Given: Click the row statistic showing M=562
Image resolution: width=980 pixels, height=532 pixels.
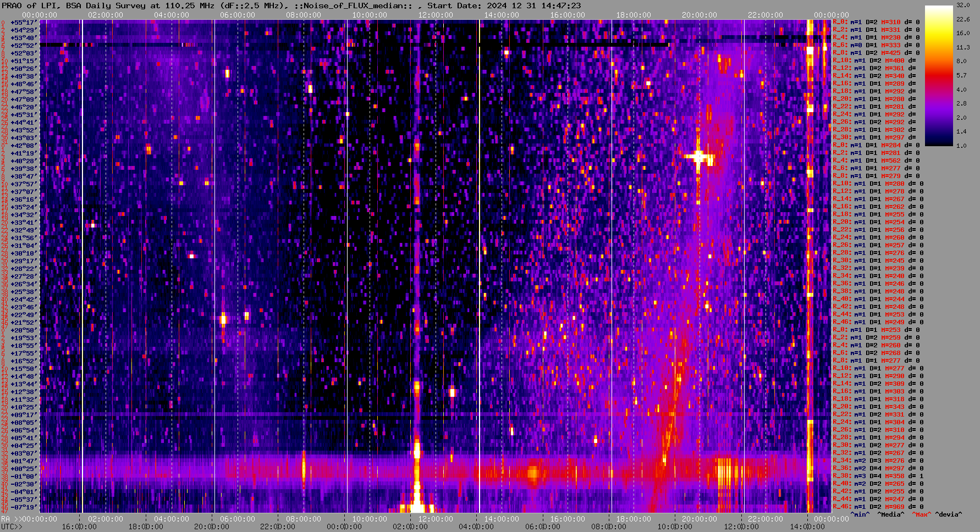Looking at the screenshot, I should [876, 161].
